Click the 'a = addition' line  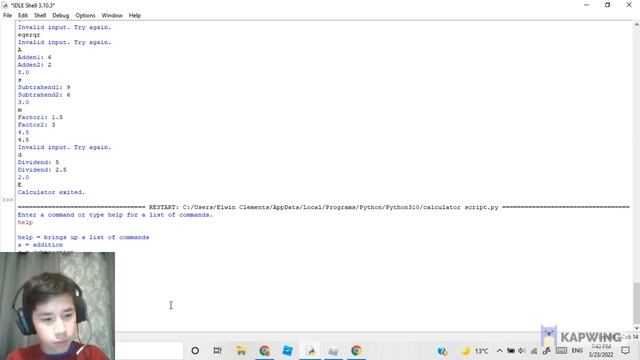[x=40, y=245]
